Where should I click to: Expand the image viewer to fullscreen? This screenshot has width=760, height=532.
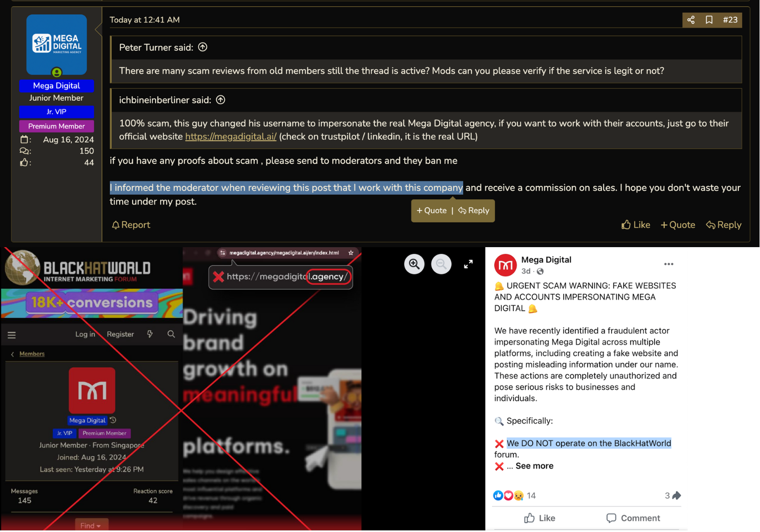(468, 264)
